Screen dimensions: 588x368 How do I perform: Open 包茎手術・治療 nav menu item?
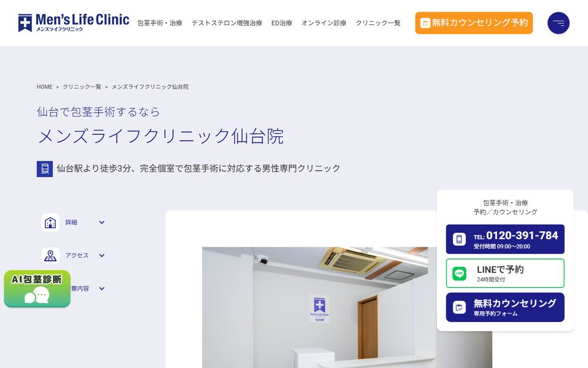(160, 23)
